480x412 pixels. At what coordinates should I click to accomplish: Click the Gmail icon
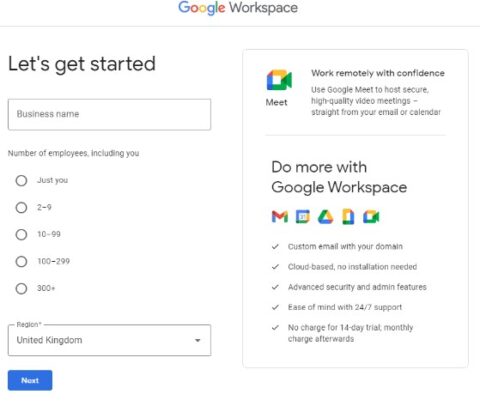click(x=280, y=217)
